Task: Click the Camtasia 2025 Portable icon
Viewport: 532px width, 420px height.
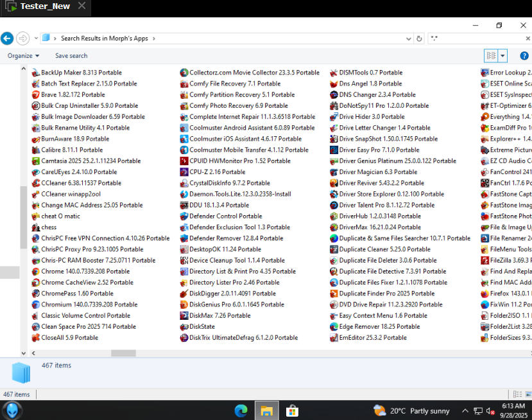Action: pyautogui.click(x=36, y=161)
